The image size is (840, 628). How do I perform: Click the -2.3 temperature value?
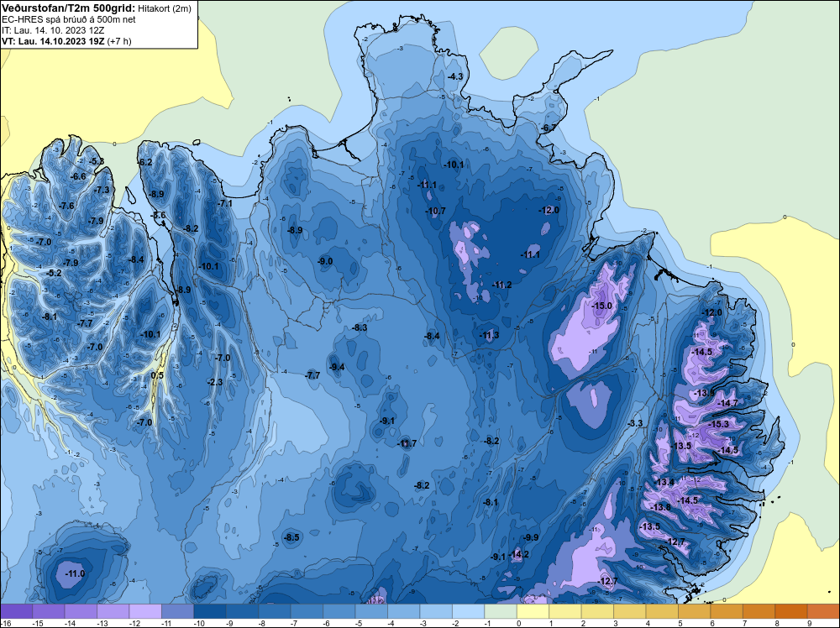(x=214, y=382)
